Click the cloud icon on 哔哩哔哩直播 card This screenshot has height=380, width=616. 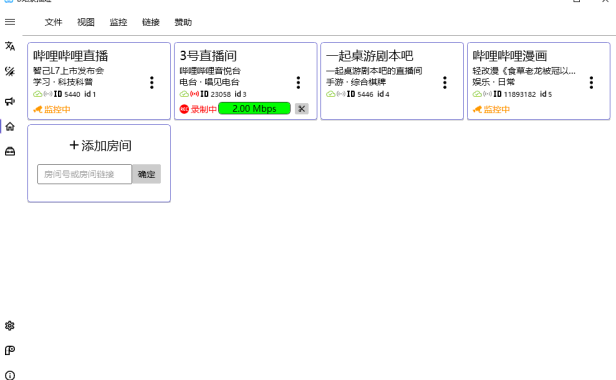37,94
